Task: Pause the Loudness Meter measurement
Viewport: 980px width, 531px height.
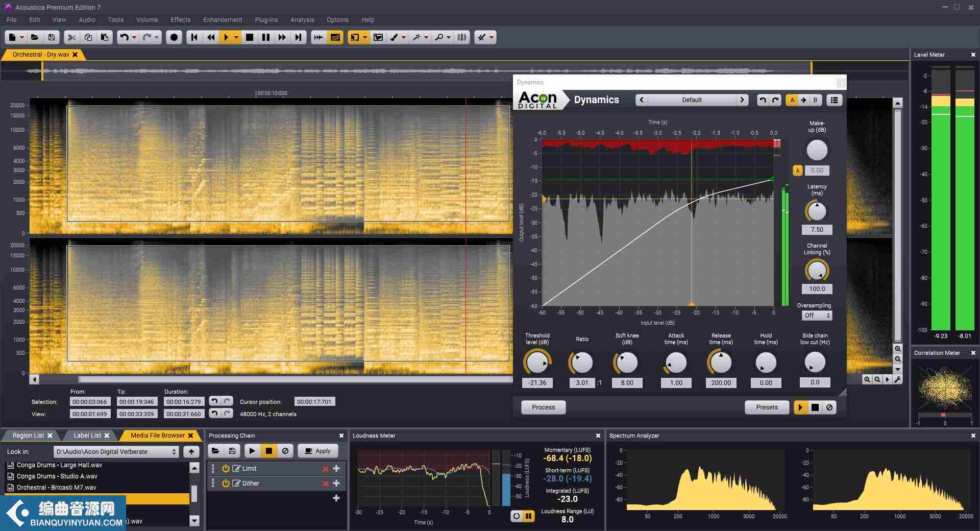Action: (x=529, y=516)
